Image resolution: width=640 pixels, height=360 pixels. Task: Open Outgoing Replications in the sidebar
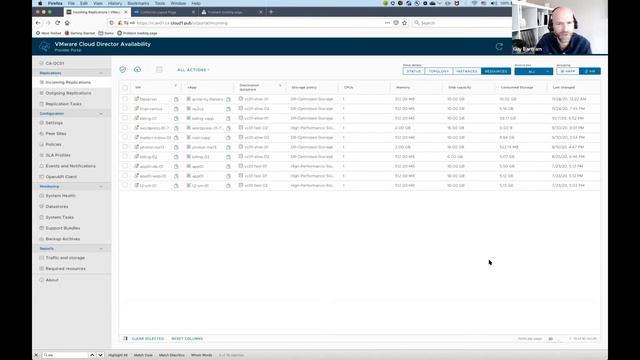point(68,93)
